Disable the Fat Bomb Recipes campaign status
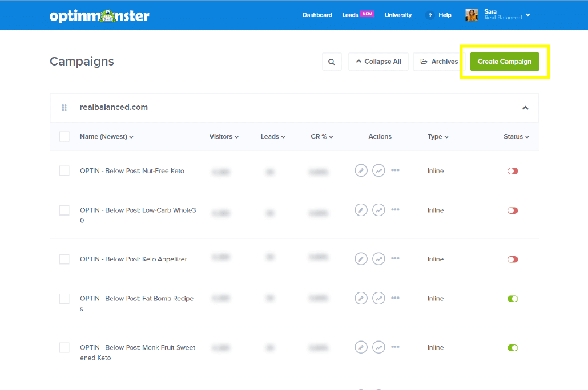The height and width of the screenshot is (390, 588). click(513, 299)
